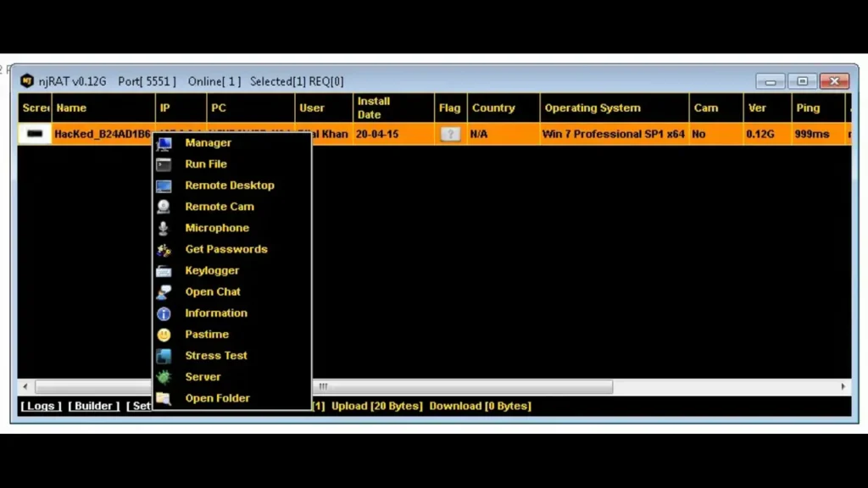The height and width of the screenshot is (488, 868).
Task: Click the blue Information icon
Action: 164,313
